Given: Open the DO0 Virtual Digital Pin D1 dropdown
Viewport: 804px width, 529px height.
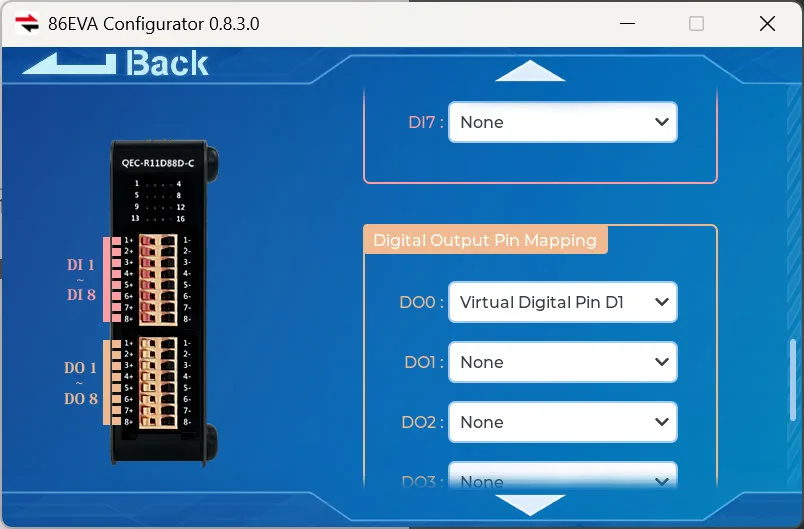Looking at the screenshot, I should pos(562,302).
